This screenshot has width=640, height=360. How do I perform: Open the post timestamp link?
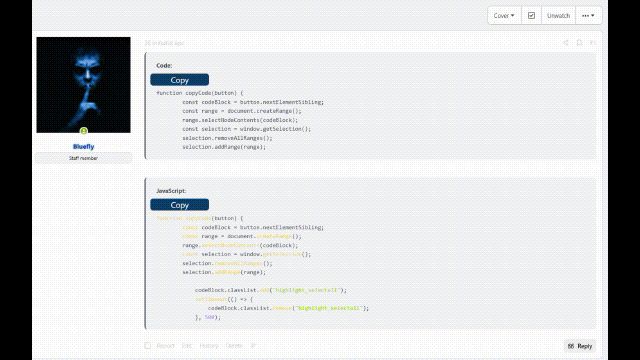(x=164, y=42)
